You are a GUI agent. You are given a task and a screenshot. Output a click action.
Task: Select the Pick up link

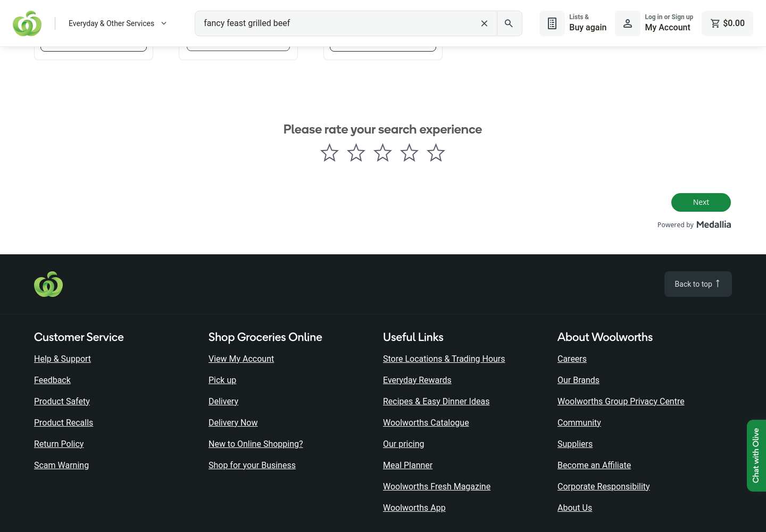222,380
